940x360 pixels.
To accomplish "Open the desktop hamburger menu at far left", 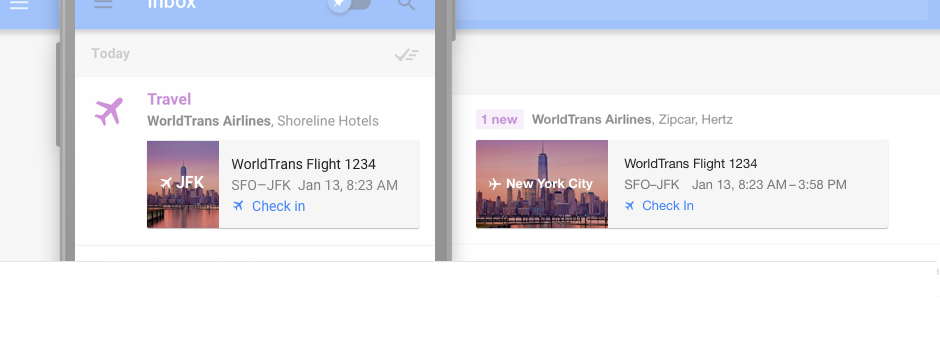I will (19, 5).
